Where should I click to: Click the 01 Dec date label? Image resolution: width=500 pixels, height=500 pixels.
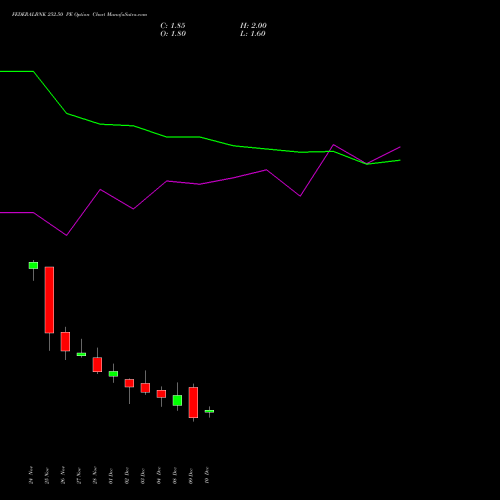click(111, 476)
